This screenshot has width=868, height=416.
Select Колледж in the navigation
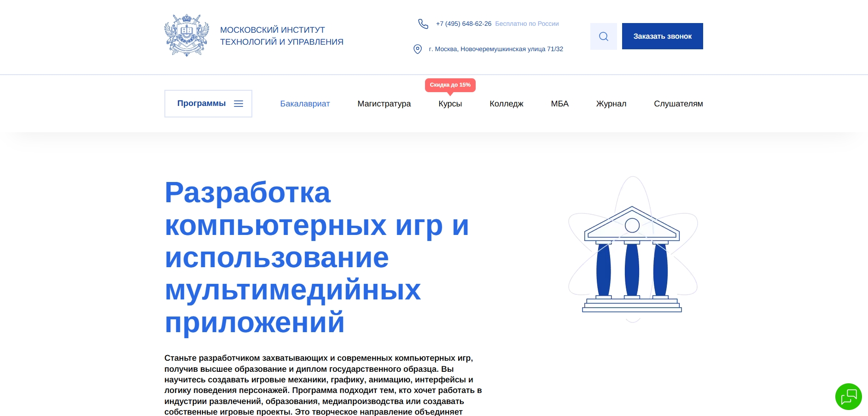507,104
